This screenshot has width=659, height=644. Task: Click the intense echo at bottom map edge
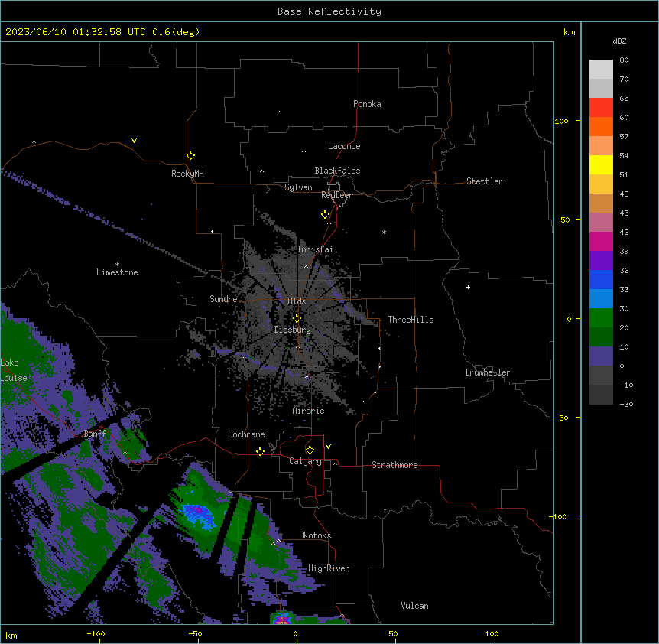click(282, 618)
